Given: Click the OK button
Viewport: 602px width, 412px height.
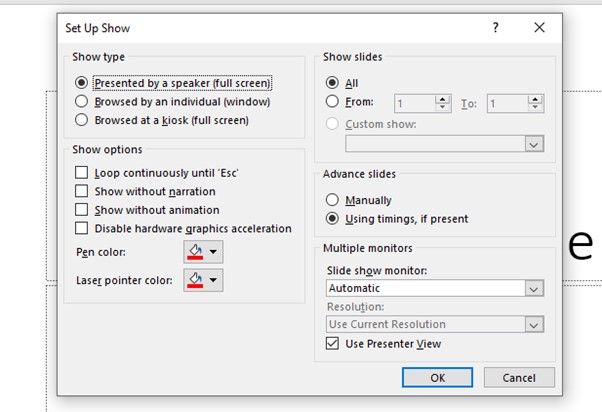Looking at the screenshot, I should (x=437, y=378).
